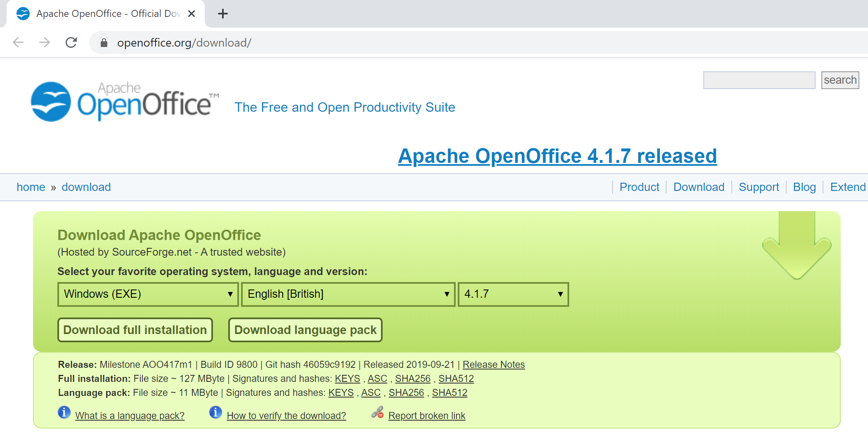Viewport: 868px width, 433px height.
Task: Open the operating system dropdown Windows (EXE)
Action: (148, 294)
